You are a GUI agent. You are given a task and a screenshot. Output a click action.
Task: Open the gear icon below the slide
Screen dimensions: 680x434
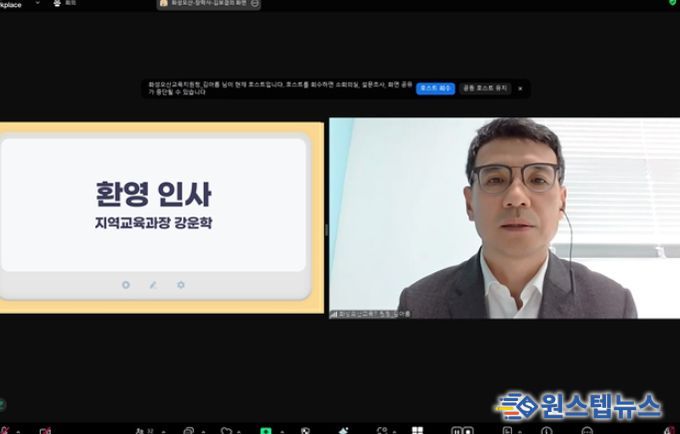(x=181, y=285)
